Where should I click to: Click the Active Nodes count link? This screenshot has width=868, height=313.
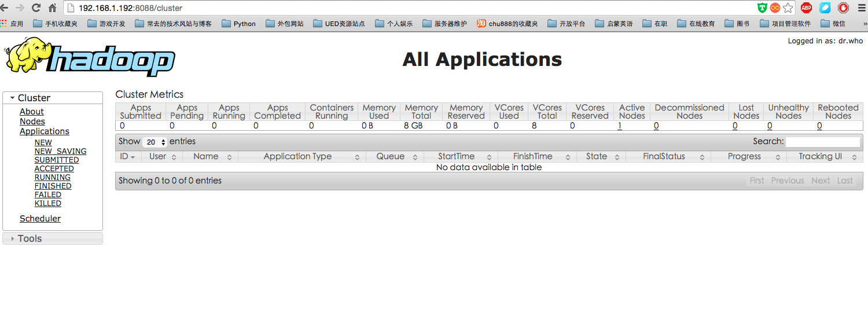(x=620, y=126)
